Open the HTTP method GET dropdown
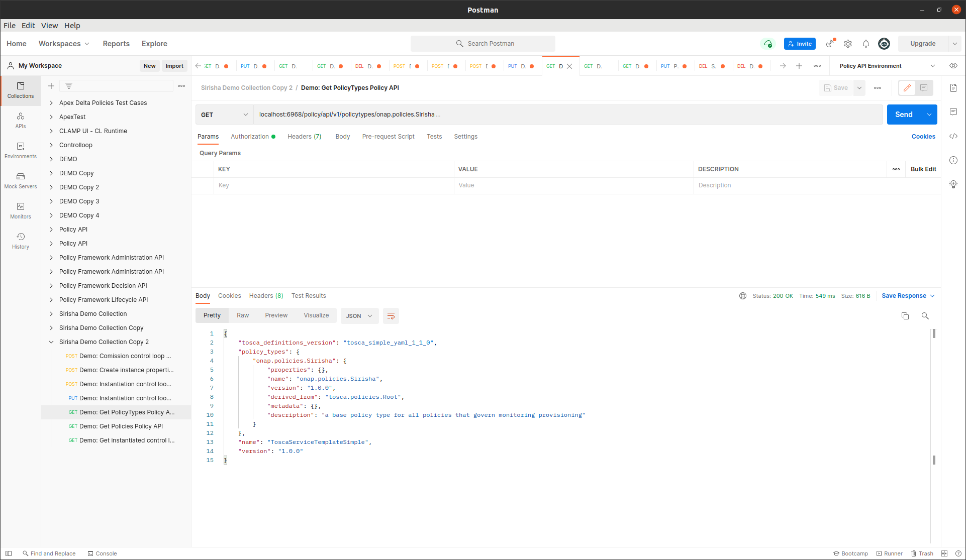966x560 pixels. click(x=224, y=115)
